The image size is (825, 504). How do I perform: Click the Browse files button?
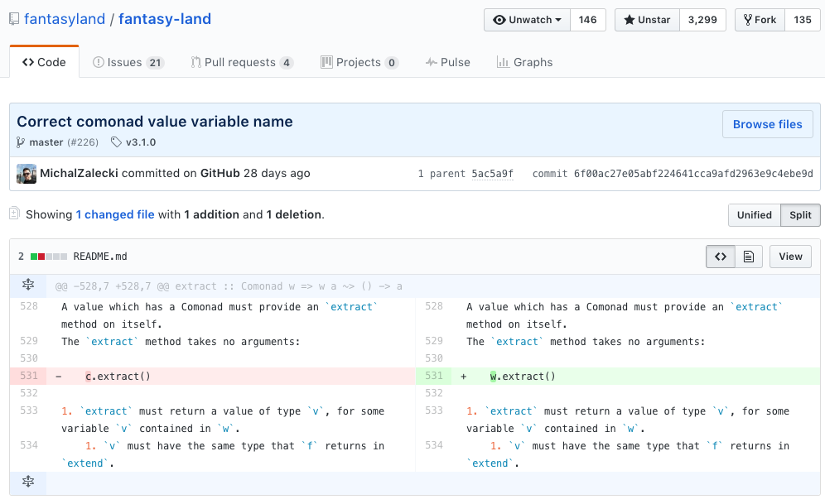coord(768,125)
